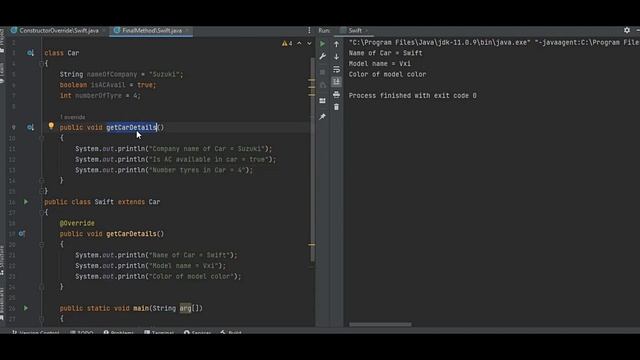640x360 pixels.
Task: Open the Problems tool window tab
Action: point(118,332)
